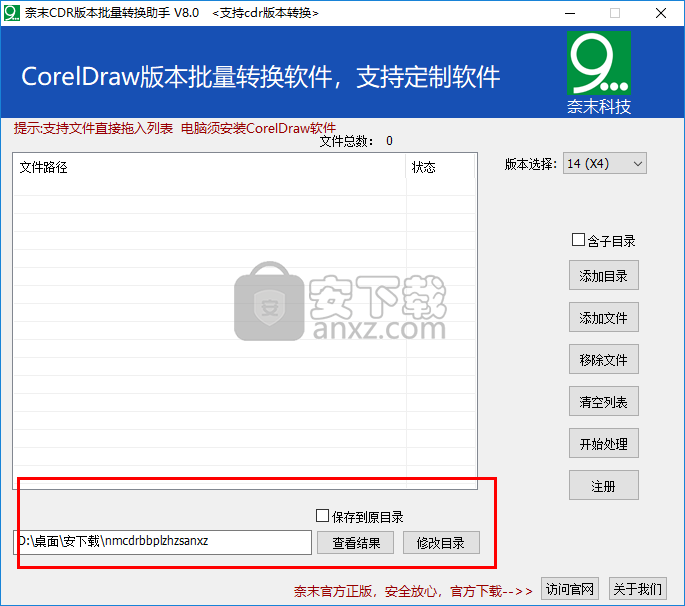Click the 添加目录 button
This screenshot has height=606, width=685.
(x=603, y=276)
